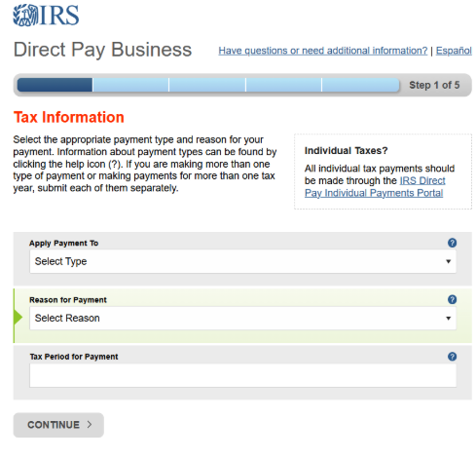476x458 pixels.
Task: Click the green arrow beside Reason for Payment
Action: pos(18,317)
